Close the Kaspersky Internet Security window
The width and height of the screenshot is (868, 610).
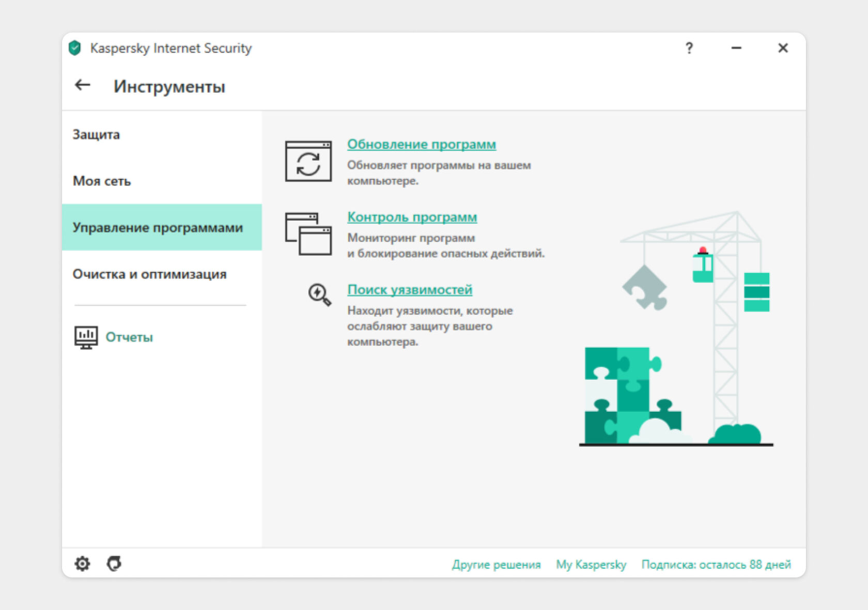(x=783, y=48)
